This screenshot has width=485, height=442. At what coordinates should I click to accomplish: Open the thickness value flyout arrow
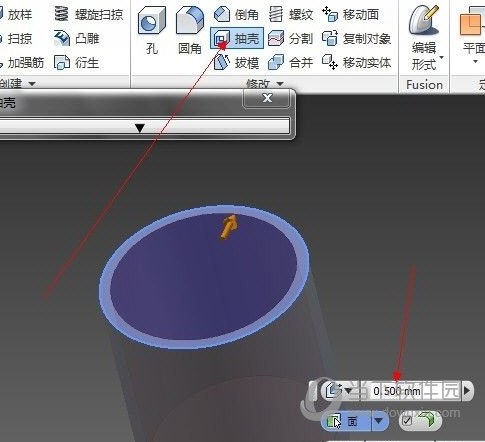[467, 390]
